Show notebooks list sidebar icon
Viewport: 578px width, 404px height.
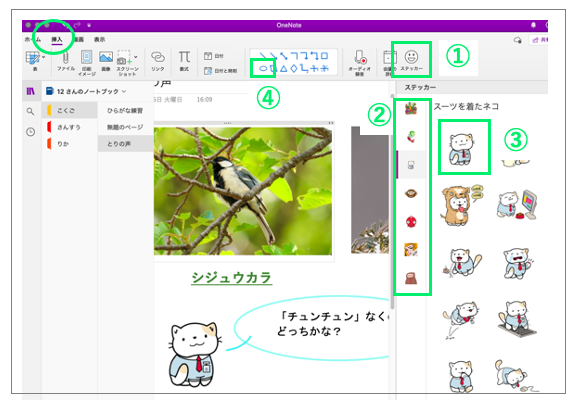pos(31,91)
